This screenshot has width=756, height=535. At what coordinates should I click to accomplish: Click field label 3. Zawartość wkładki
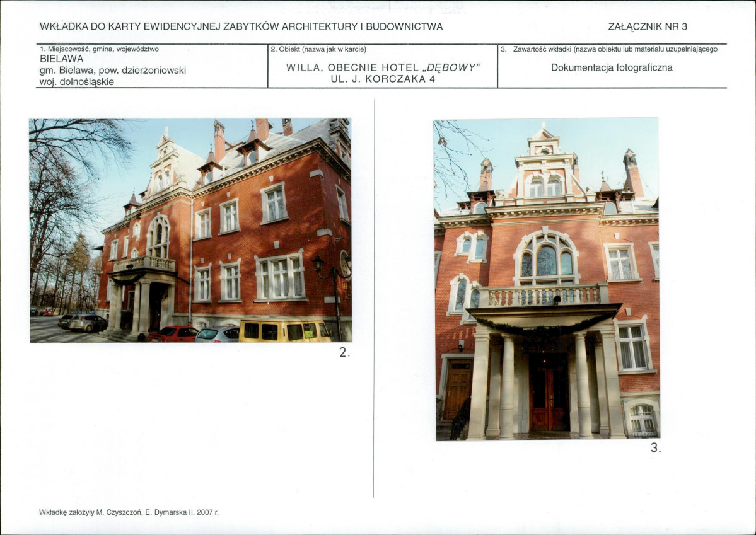pos(609,49)
